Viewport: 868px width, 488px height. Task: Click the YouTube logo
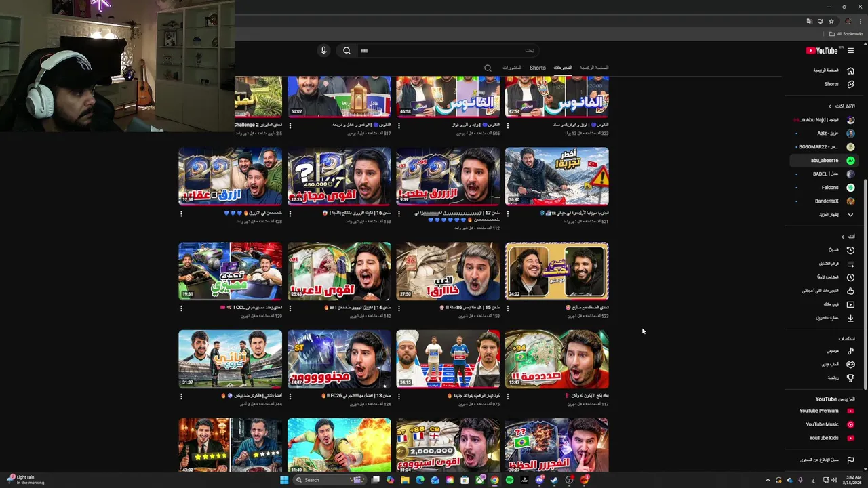(822, 51)
